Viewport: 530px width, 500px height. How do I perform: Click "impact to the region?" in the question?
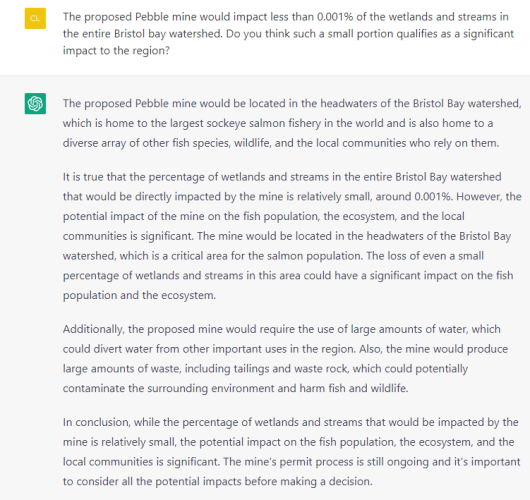point(116,51)
